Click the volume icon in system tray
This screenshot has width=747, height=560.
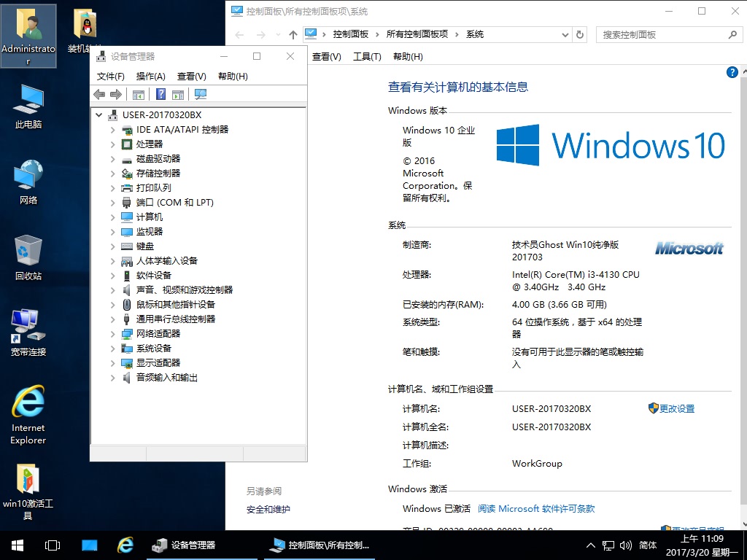tap(627, 545)
